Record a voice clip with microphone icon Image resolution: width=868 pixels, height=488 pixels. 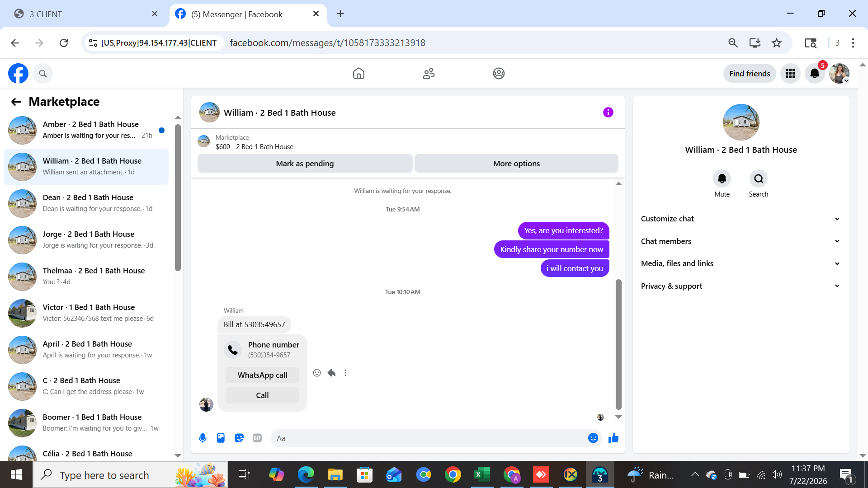pos(203,438)
